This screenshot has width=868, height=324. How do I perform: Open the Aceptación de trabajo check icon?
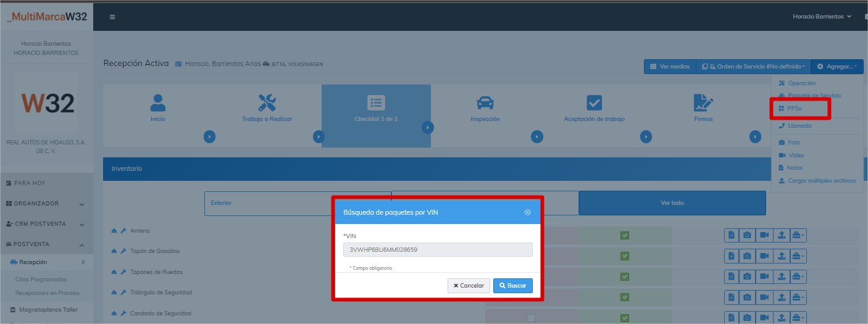(594, 102)
